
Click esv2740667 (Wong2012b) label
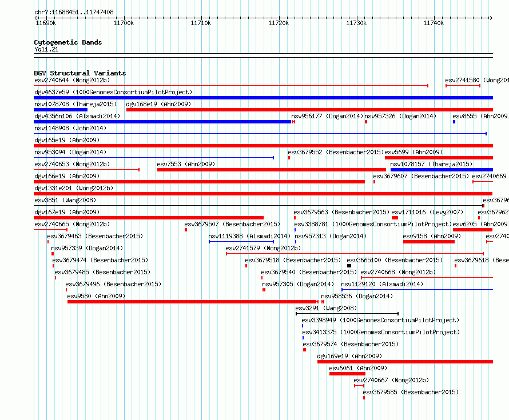coord(391,380)
